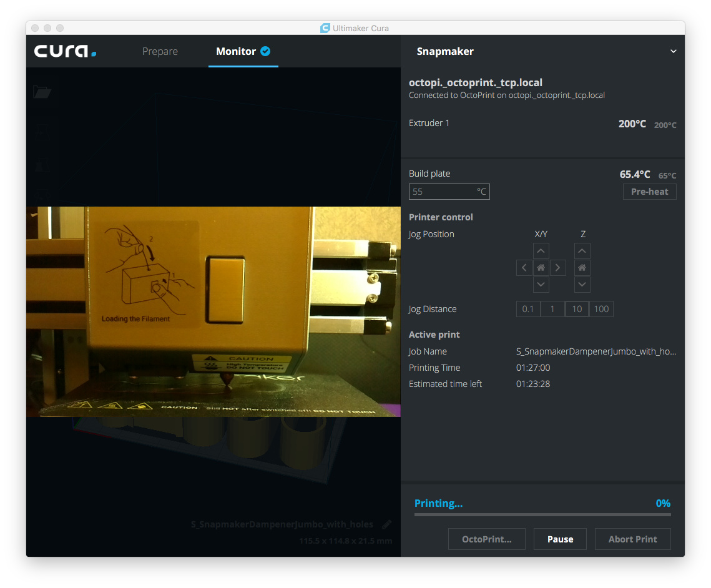Click the build plate 65.4°C reading
Viewport: 711px width, 588px height.
coord(635,174)
